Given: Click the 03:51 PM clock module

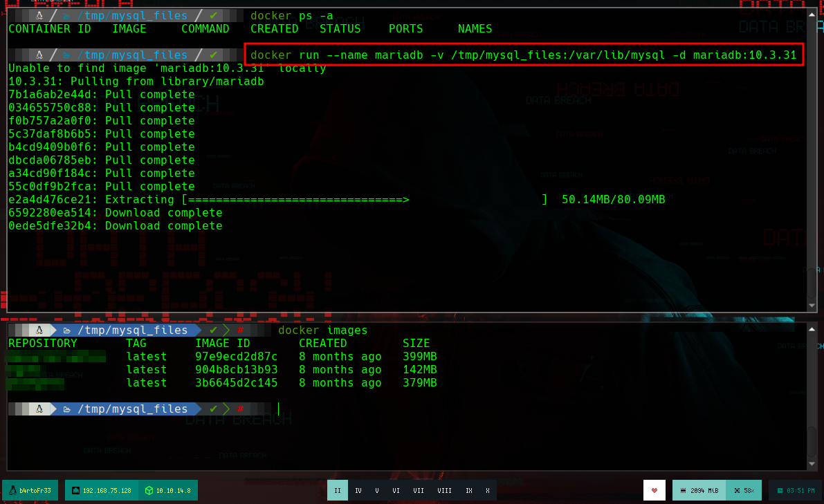Looking at the screenshot, I should point(795,490).
